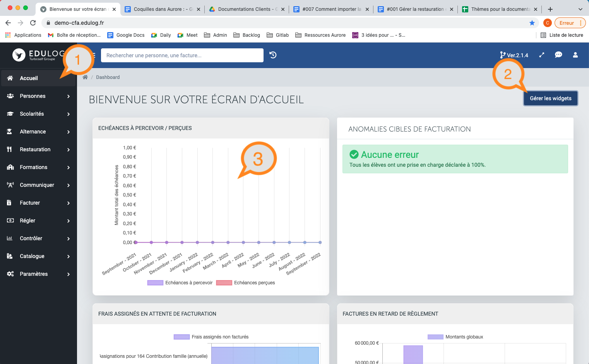Open the Meet bookmark

coord(187,35)
